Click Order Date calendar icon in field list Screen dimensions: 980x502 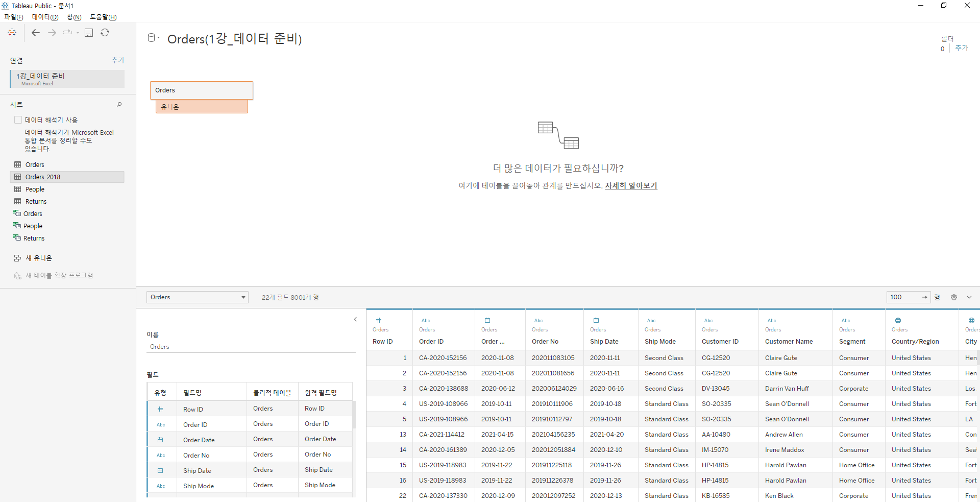click(x=160, y=440)
